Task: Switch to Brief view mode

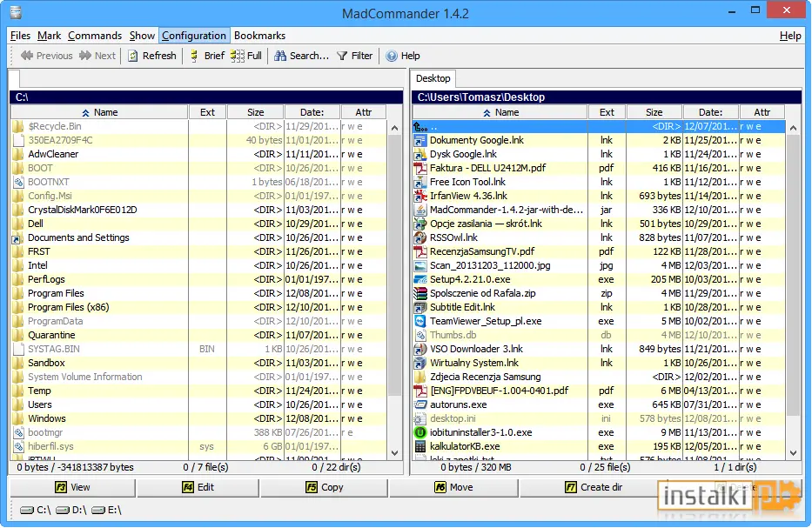Action: click(x=194, y=56)
